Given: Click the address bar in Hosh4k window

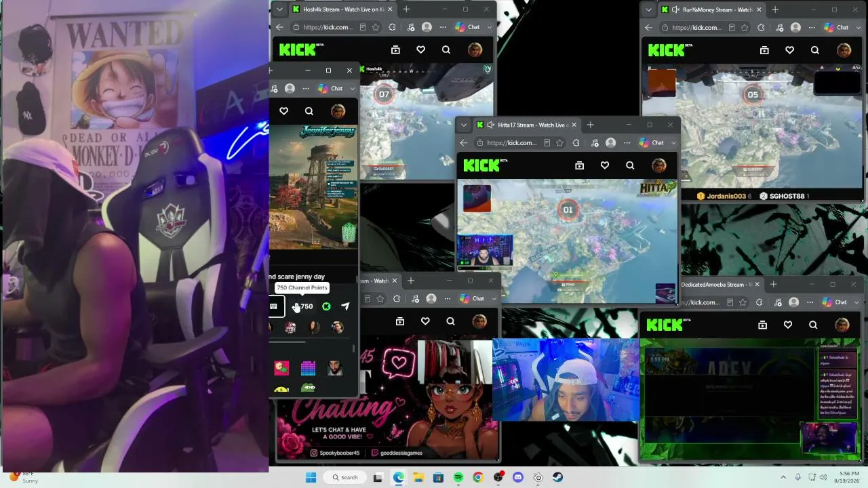Looking at the screenshot, I should (328, 27).
